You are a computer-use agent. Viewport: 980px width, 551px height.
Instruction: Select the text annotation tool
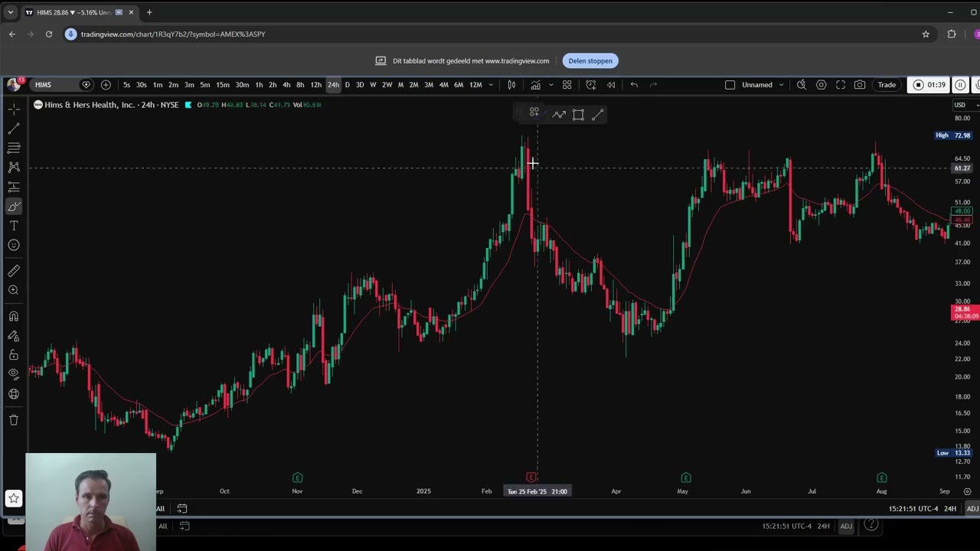click(14, 226)
